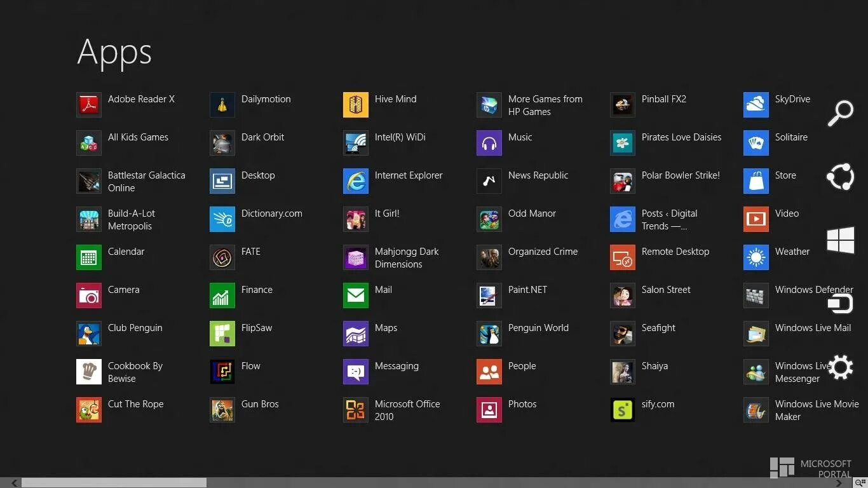
Task: Launch Seafight icon
Action: click(x=623, y=334)
